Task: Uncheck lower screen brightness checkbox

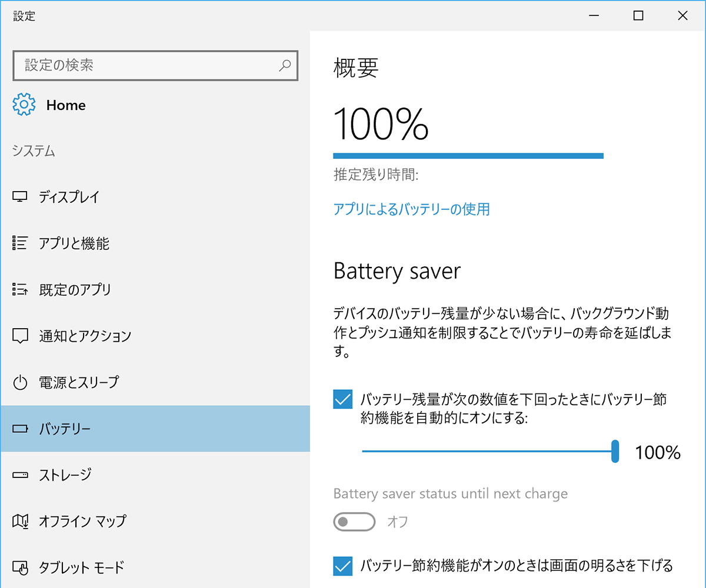Action: click(x=343, y=566)
